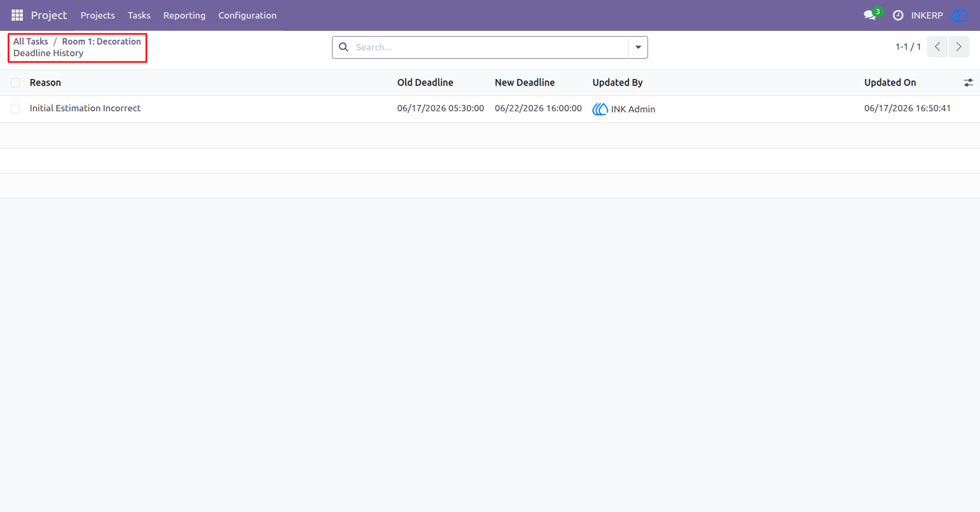Go to next page arrow
This screenshot has width=980, height=512.
coord(959,47)
